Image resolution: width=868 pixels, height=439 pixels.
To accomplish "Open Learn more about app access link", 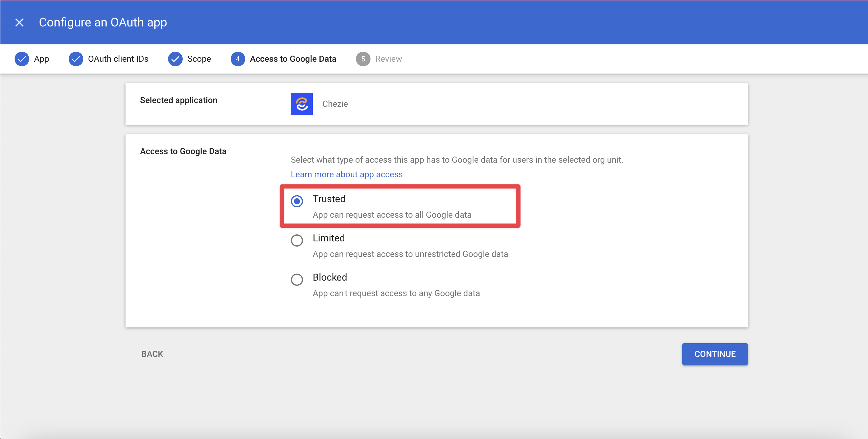I will click(x=346, y=174).
